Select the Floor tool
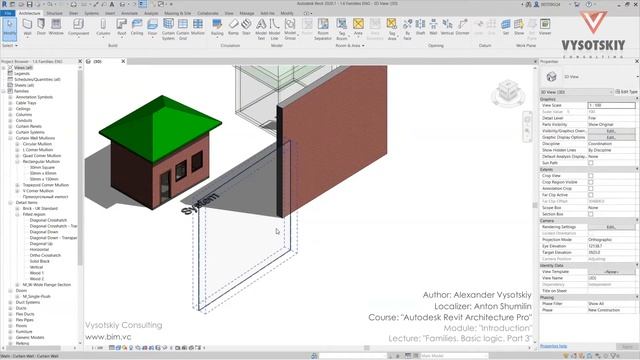This screenshot has height=360, width=640. (152, 27)
